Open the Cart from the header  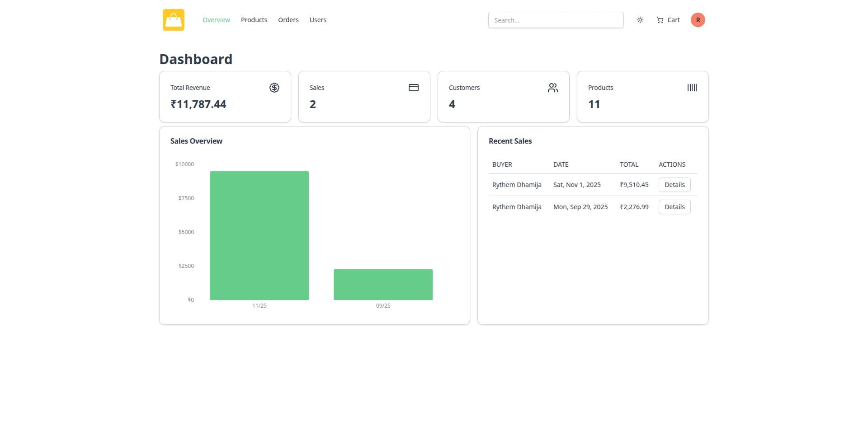(x=668, y=20)
